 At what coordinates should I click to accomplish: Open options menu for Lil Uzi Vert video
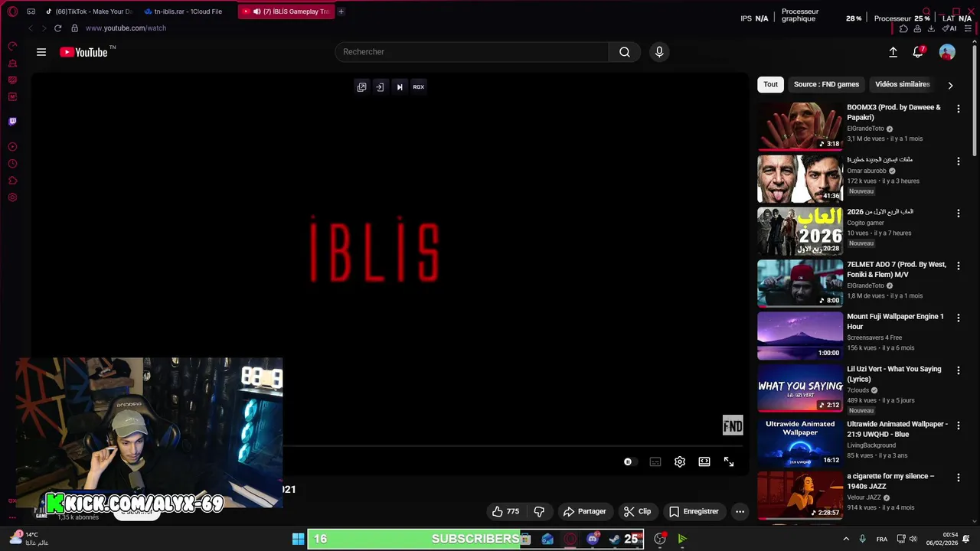tap(958, 370)
